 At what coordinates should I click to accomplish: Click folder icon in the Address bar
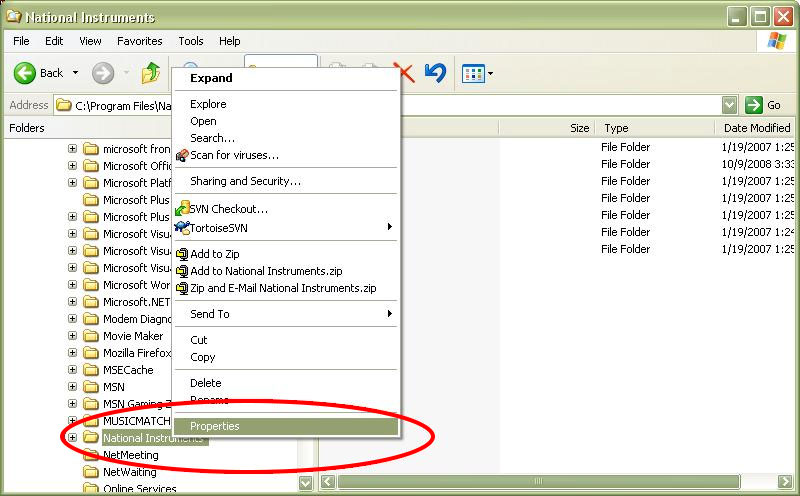[64, 105]
